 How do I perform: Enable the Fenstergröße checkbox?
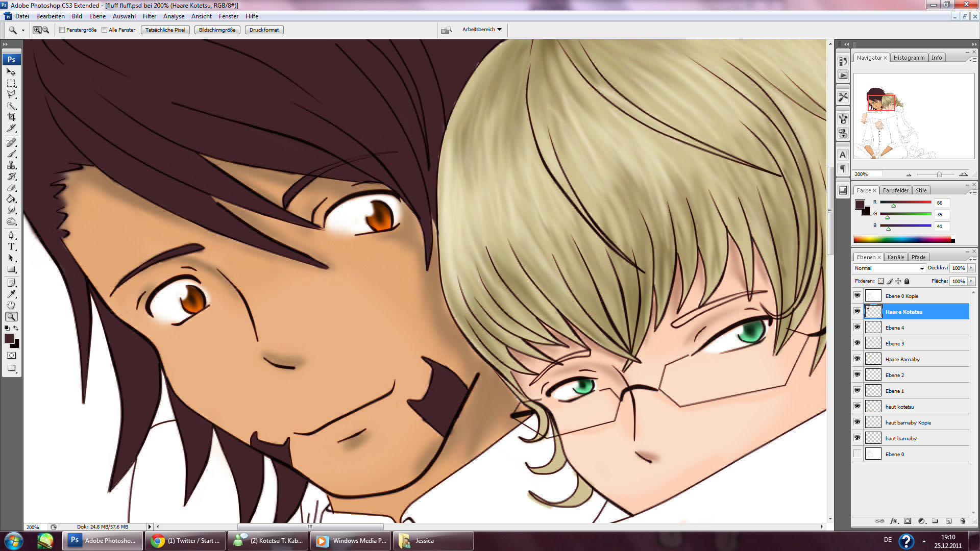[62, 30]
